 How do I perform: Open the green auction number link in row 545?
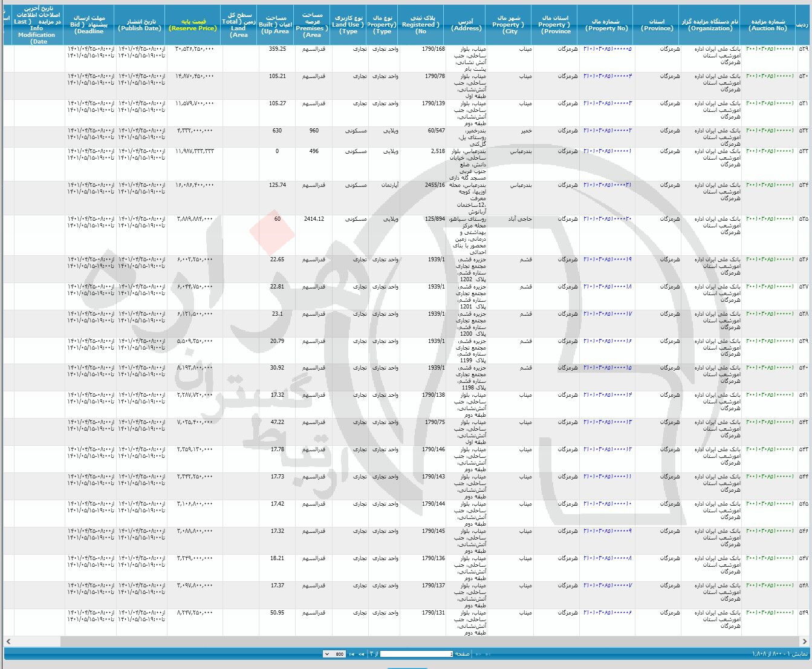coord(770,504)
